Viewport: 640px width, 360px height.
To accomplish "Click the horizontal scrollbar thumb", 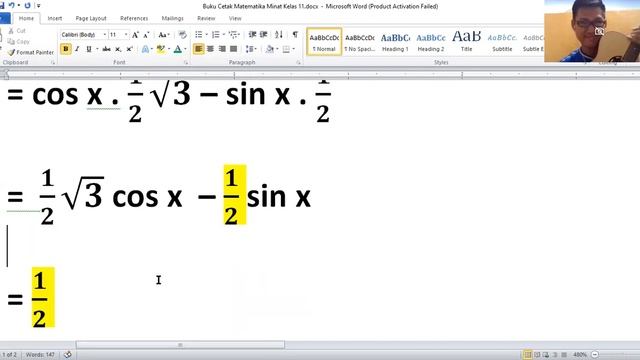I will pos(180,345).
